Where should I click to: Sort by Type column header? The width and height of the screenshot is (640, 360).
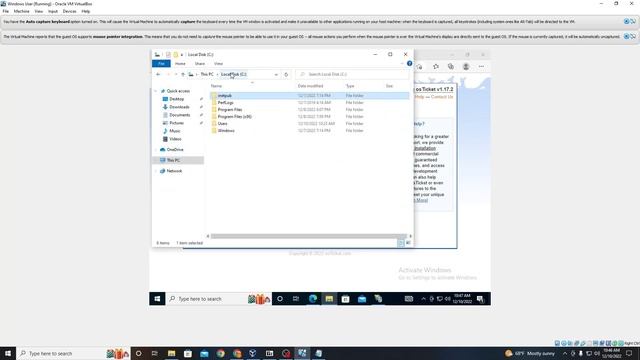350,86
